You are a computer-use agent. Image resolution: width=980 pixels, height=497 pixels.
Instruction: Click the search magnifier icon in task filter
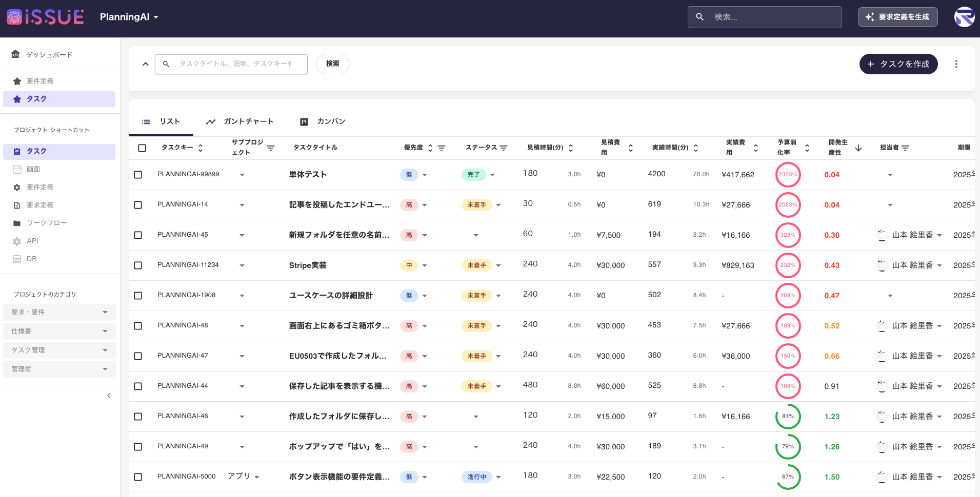tap(166, 64)
